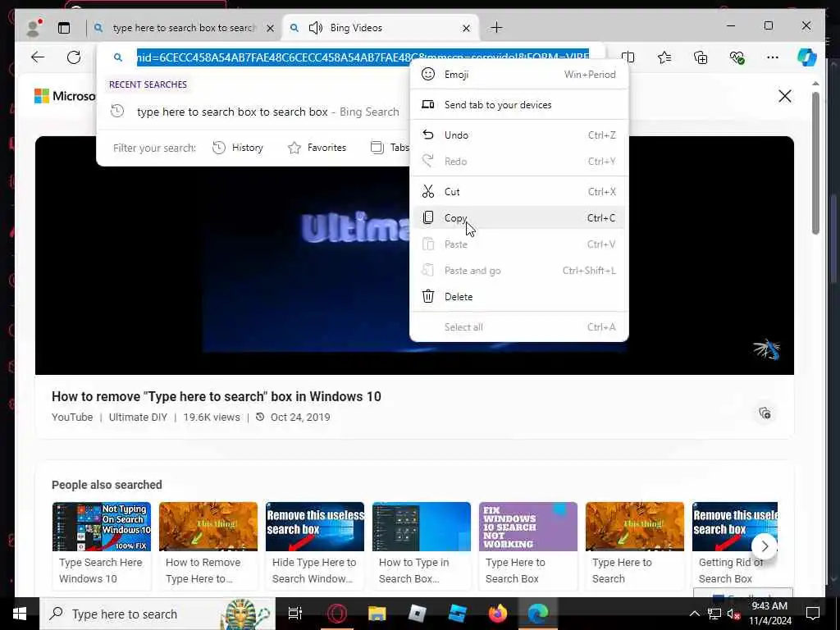The width and height of the screenshot is (840, 630).
Task: Choose Send tab to your devices
Action: [x=518, y=104]
